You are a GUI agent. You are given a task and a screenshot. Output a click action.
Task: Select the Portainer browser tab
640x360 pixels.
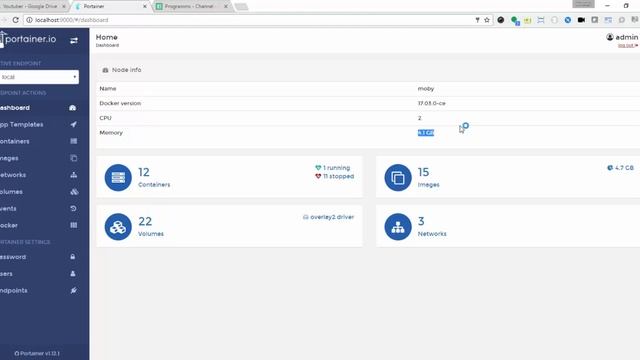click(110, 6)
